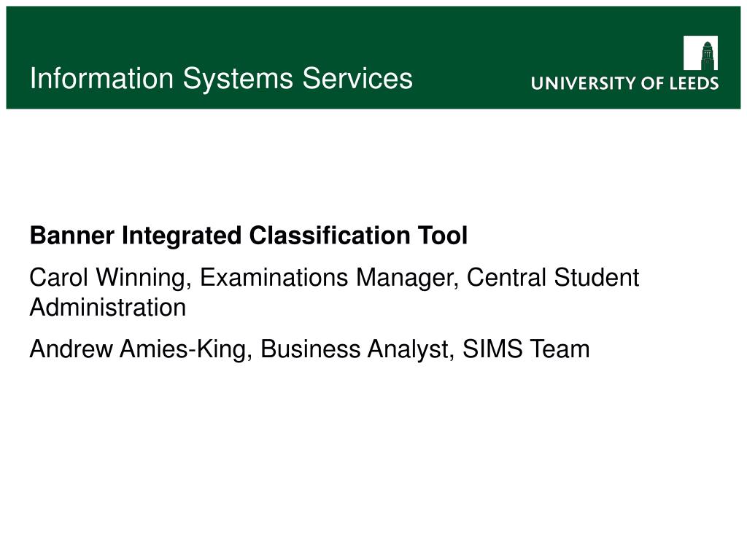Click the word Classification in the title
Viewport: 747px width, 560px height.
pyautogui.click(x=329, y=236)
